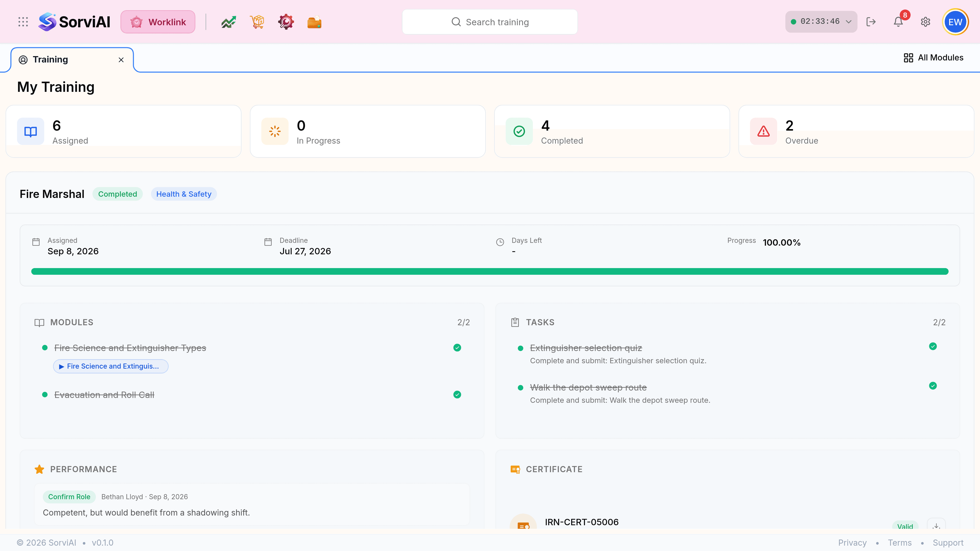Image resolution: width=980 pixels, height=551 pixels.
Task: Open the orange wallet app icon
Action: [x=314, y=22]
